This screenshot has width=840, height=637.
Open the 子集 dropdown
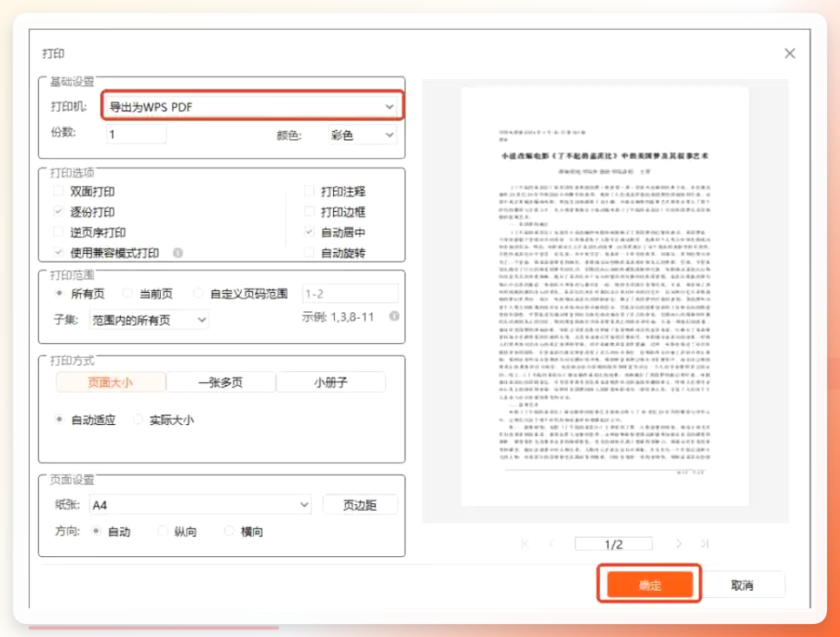tap(149, 320)
